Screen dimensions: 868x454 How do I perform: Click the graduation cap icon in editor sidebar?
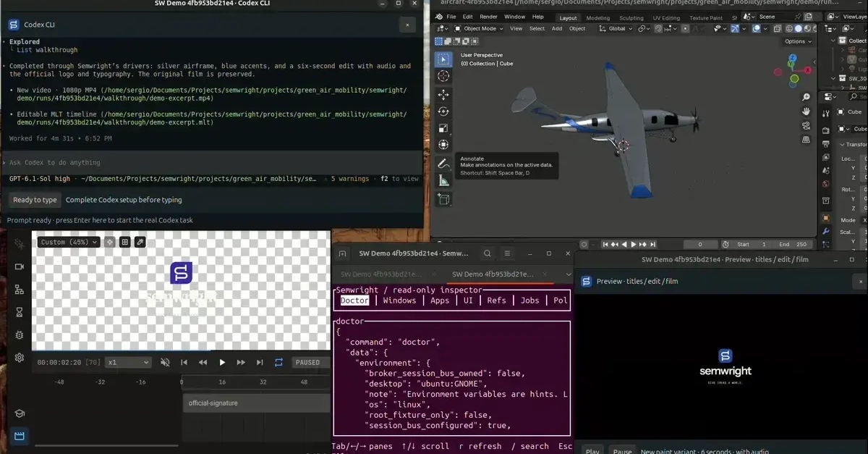coord(20,413)
